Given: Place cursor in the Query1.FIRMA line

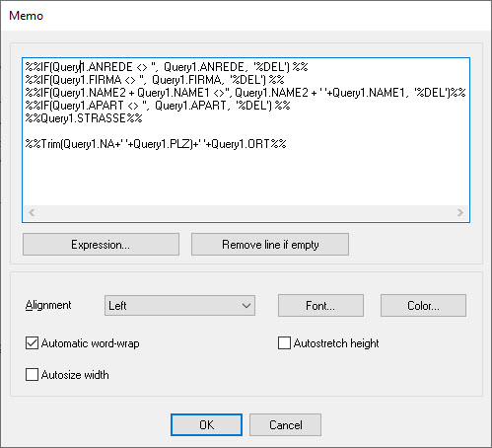Looking at the screenshot, I should click(x=155, y=80).
